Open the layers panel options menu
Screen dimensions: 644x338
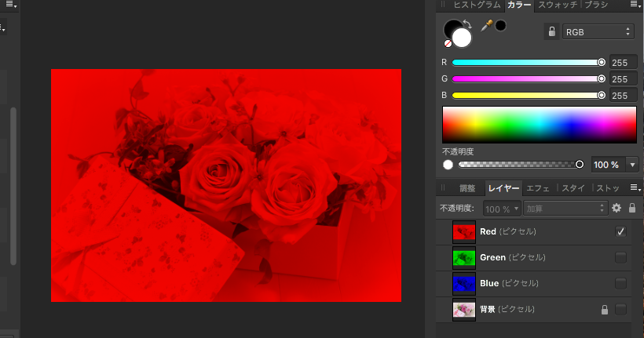point(635,188)
